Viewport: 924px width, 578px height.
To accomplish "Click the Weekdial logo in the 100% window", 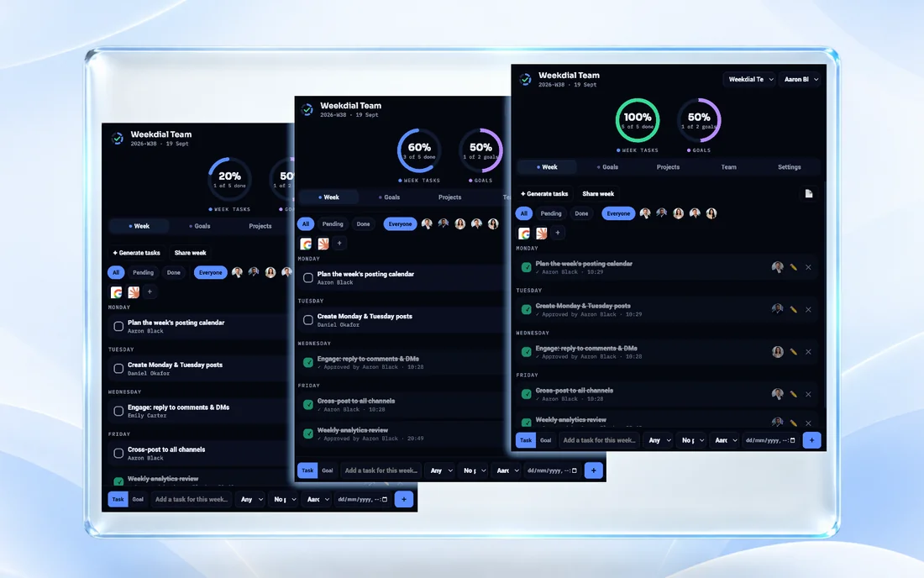I will (x=525, y=79).
